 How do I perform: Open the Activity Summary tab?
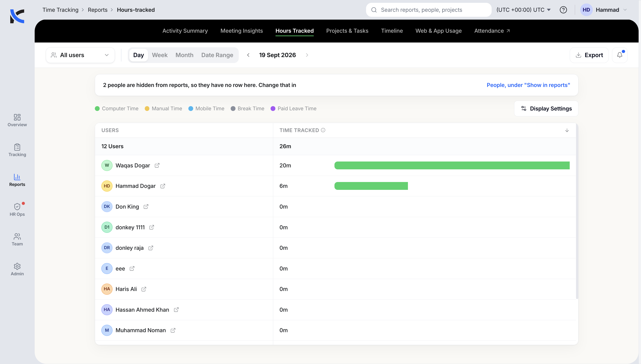click(185, 31)
